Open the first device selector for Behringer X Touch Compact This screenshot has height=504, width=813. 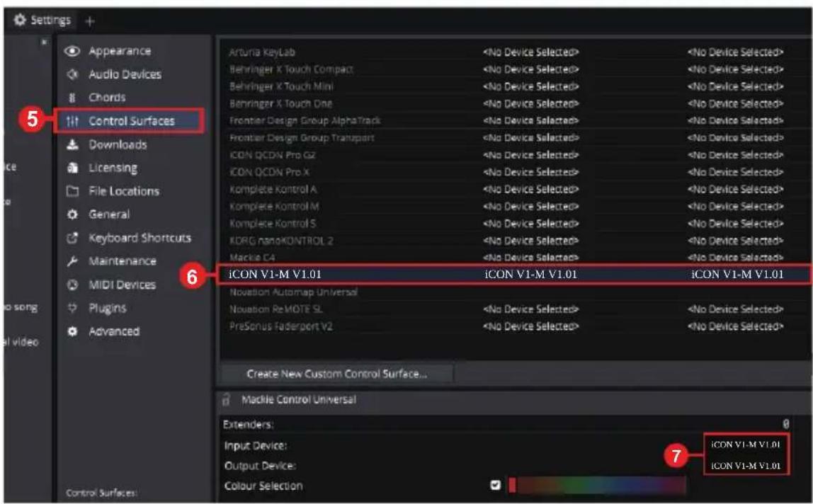[531, 69]
